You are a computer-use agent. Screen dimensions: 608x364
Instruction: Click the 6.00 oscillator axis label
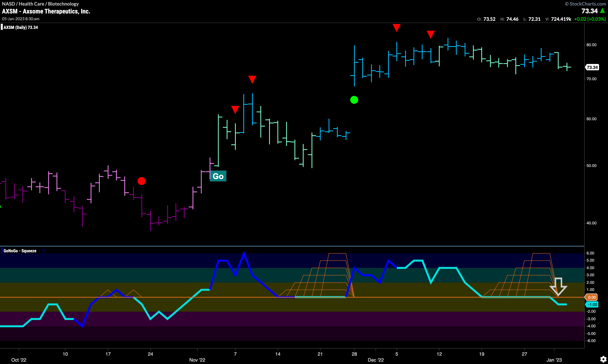(x=590, y=253)
